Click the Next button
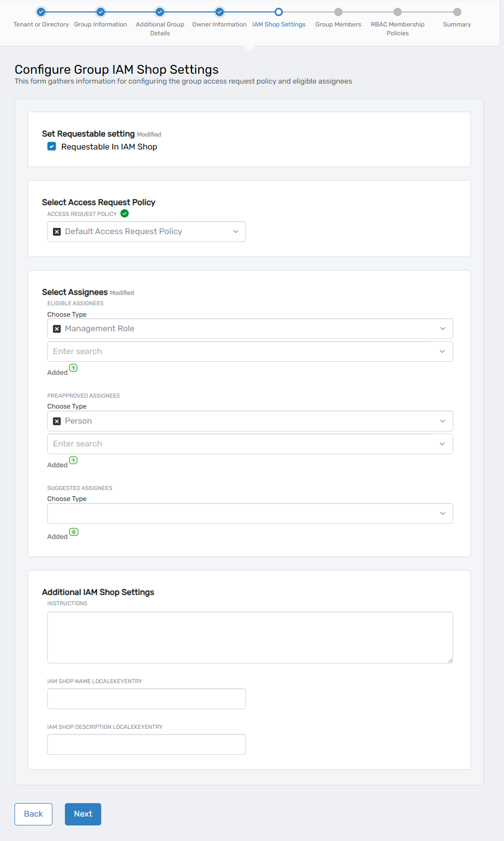The image size is (504, 841). 83,814
